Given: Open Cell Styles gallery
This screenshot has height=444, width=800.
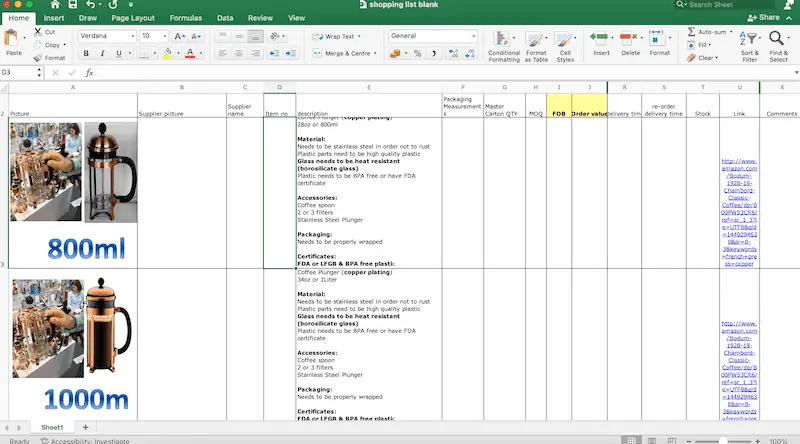Looking at the screenshot, I should (x=565, y=46).
